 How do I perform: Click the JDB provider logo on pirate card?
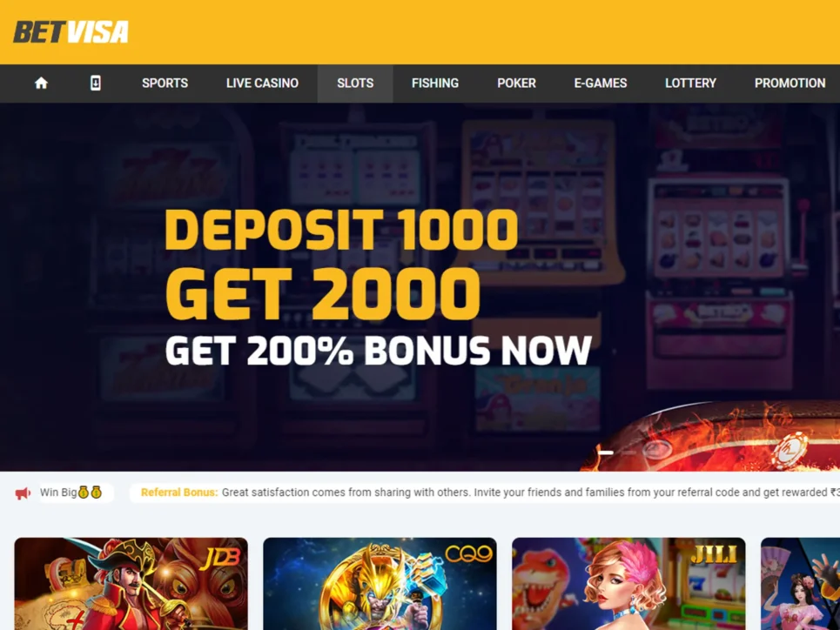219,560
